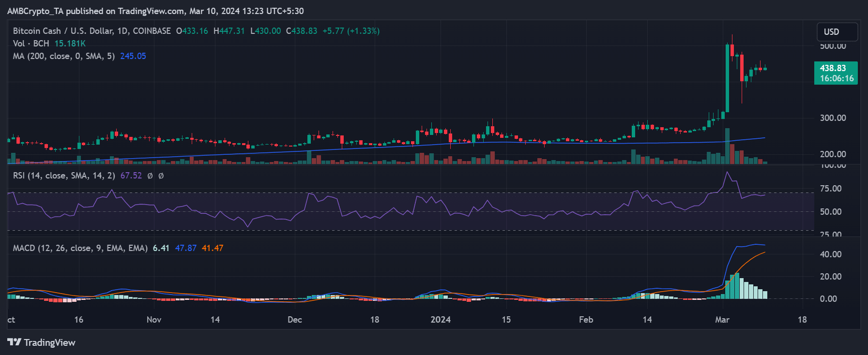Click the high price H447.31
This screenshot has height=355, width=868.
tap(229, 31)
